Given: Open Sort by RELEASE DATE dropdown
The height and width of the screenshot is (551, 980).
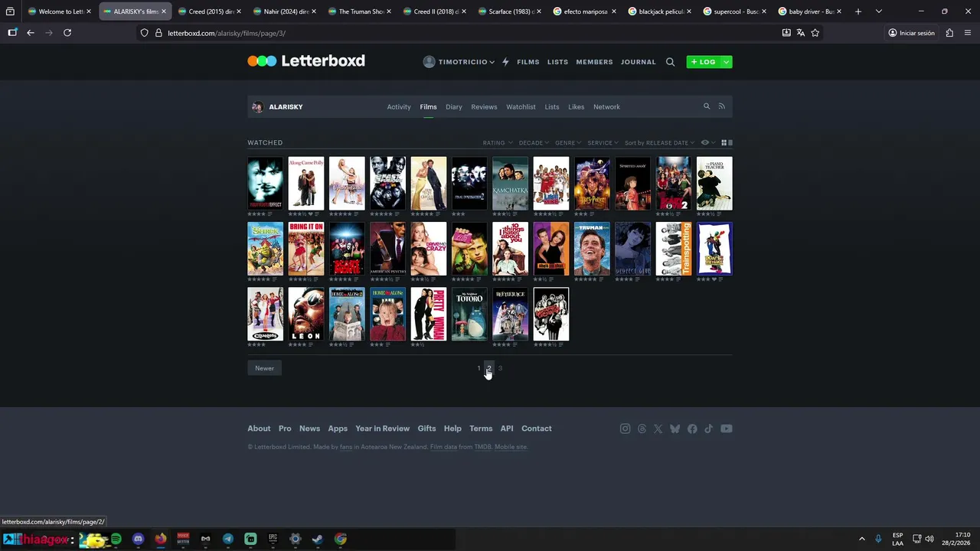Looking at the screenshot, I should [x=659, y=142].
